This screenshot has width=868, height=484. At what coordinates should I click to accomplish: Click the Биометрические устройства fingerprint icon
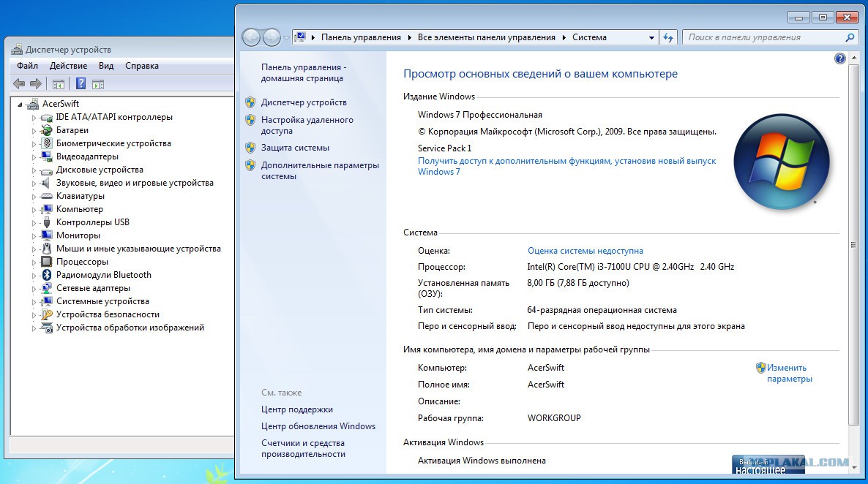(47, 143)
